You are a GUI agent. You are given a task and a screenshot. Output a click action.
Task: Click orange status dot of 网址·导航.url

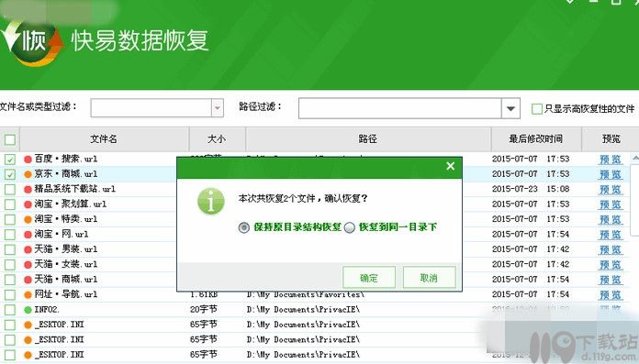click(28, 295)
